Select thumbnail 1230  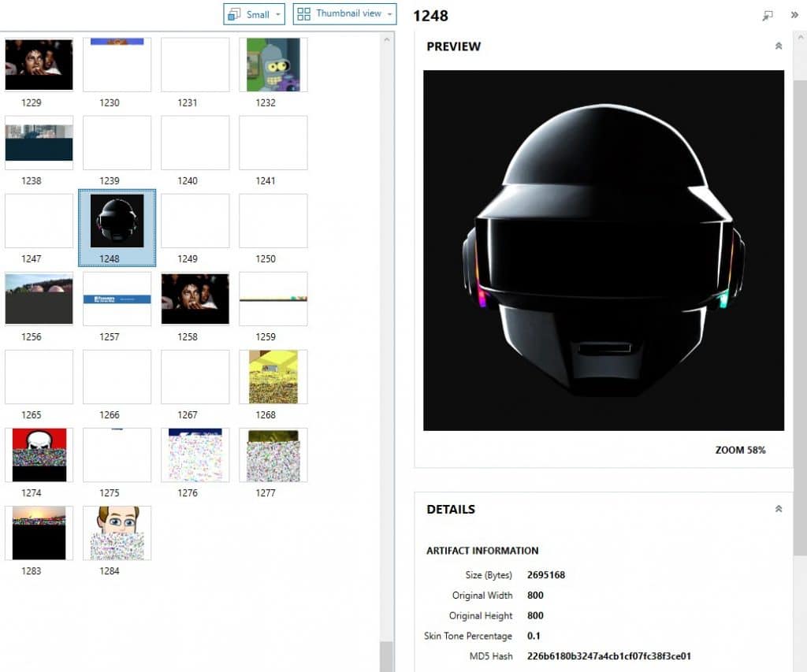pos(117,65)
